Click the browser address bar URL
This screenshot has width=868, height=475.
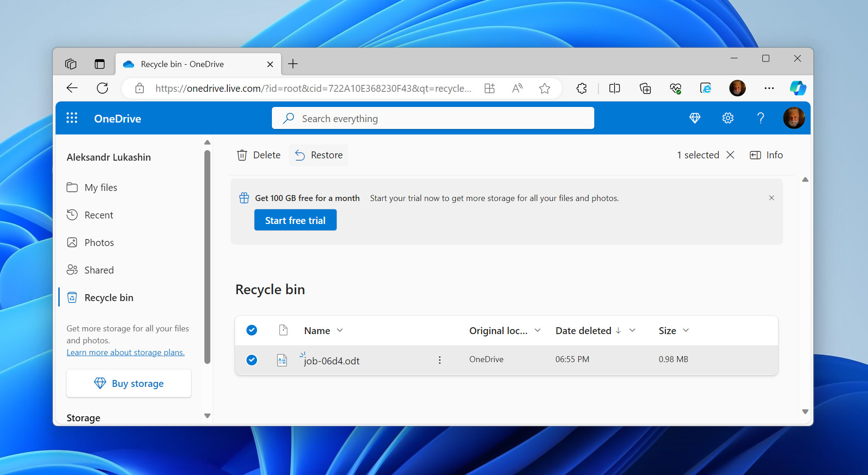pyautogui.click(x=313, y=88)
